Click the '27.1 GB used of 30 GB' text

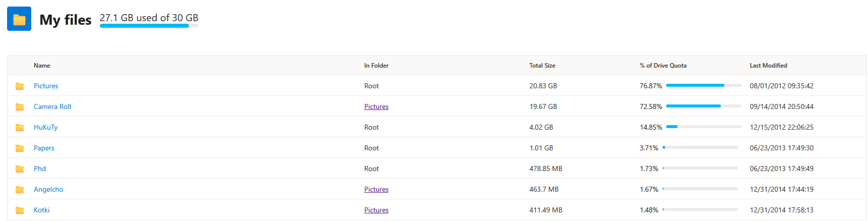149,18
